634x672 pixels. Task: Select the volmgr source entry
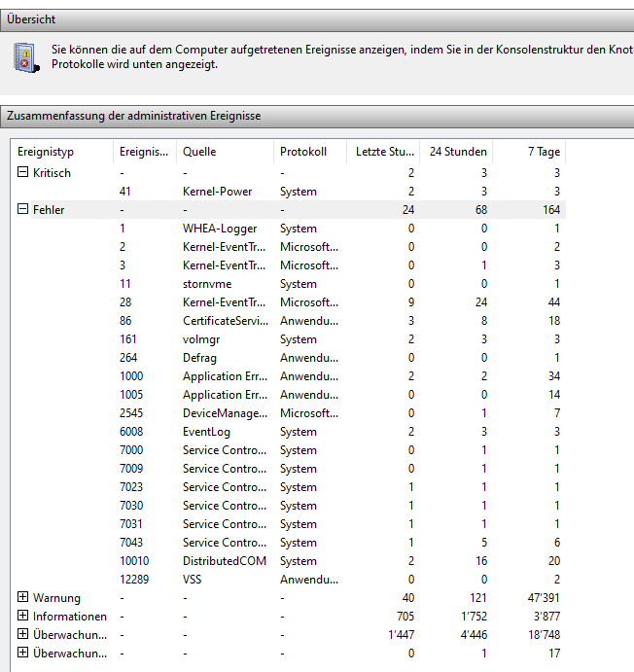[x=201, y=339]
